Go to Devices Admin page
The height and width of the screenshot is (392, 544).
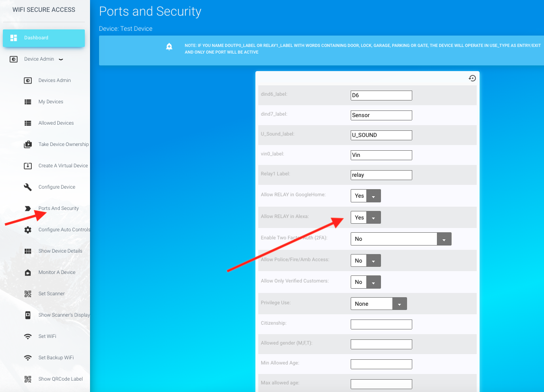(54, 81)
